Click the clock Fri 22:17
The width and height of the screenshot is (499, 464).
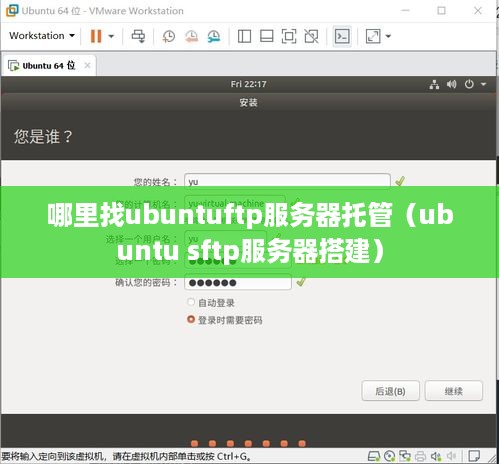point(248,84)
